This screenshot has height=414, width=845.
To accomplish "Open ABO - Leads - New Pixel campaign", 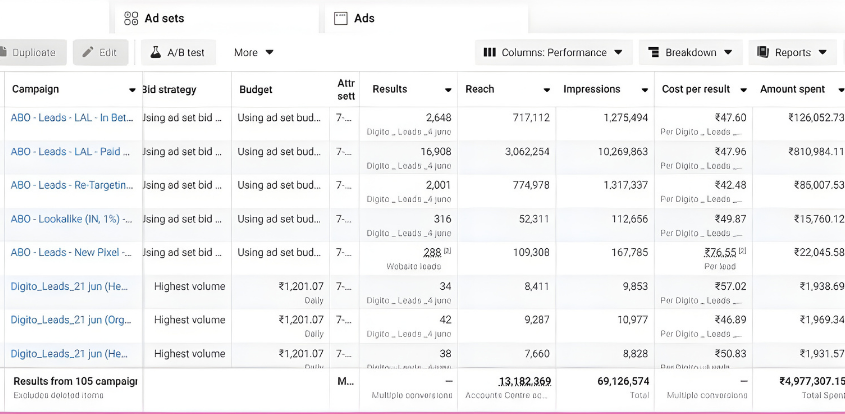I will click(x=71, y=252).
